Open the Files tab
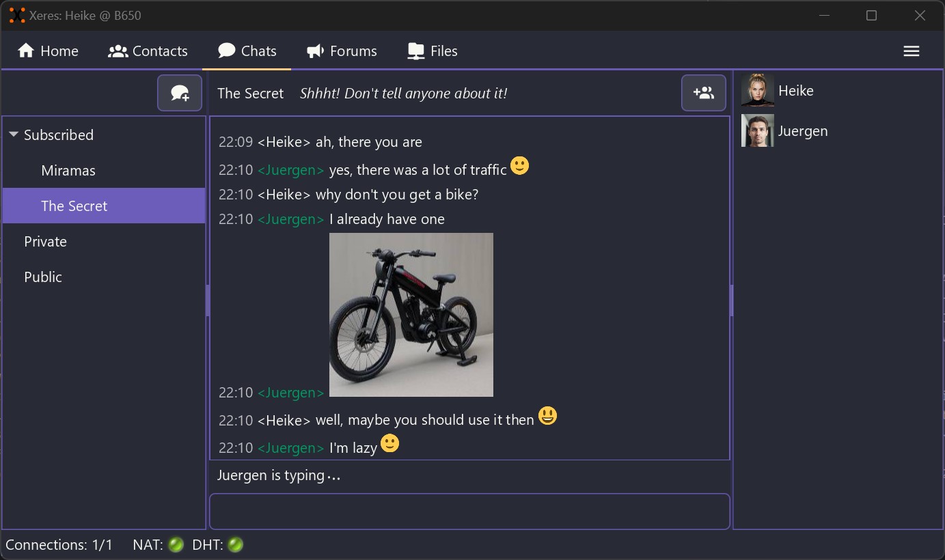 pyautogui.click(x=433, y=51)
